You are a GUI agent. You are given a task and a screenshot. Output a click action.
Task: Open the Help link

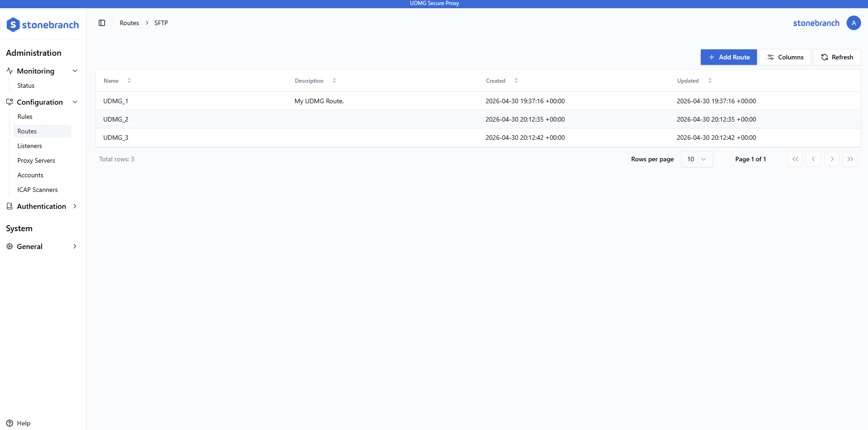pyautogui.click(x=24, y=423)
